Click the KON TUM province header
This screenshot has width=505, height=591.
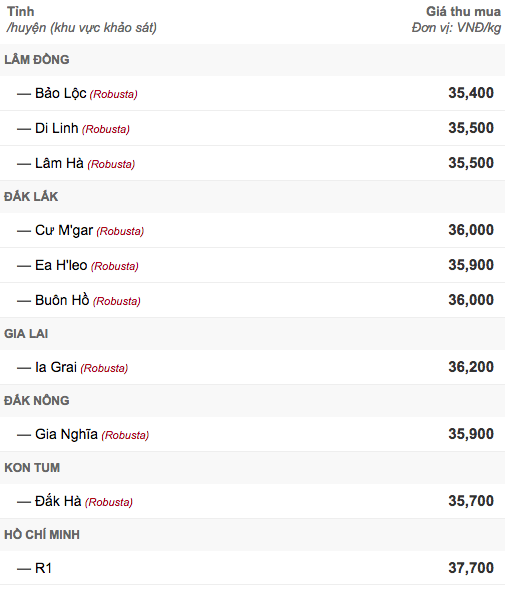pos(32,467)
